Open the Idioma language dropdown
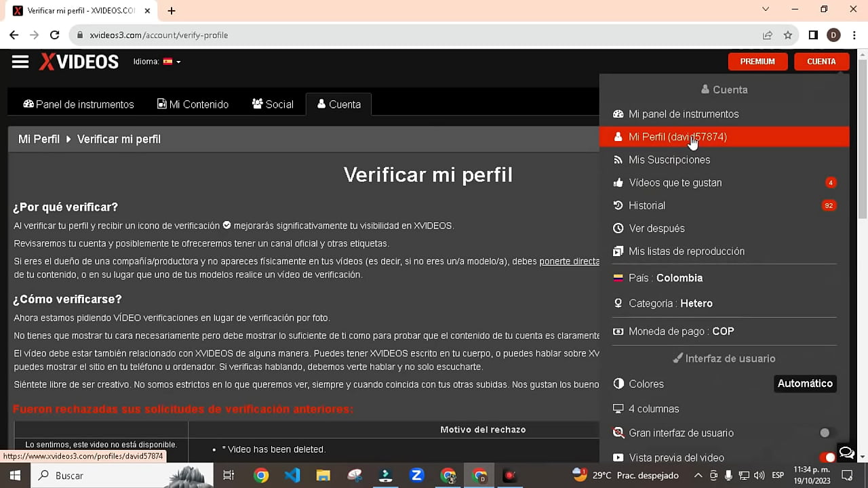Viewport: 868px width, 488px height. coord(157,62)
